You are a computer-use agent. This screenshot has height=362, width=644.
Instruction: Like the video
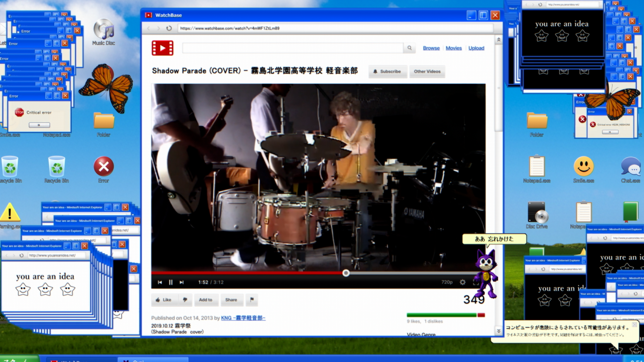click(164, 300)
